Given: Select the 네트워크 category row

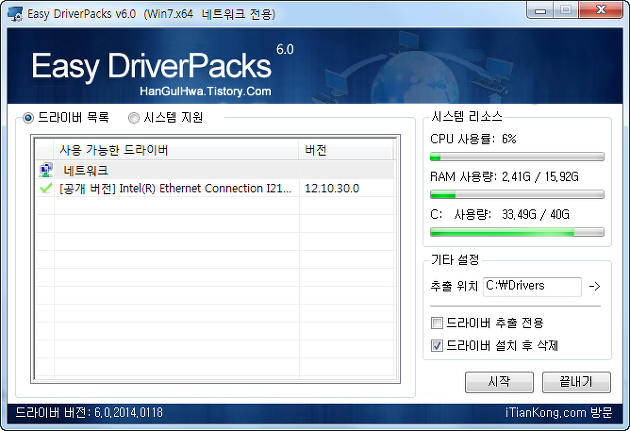Looking at the screenshot, I should pyautogui.click(x=215, y=170).
